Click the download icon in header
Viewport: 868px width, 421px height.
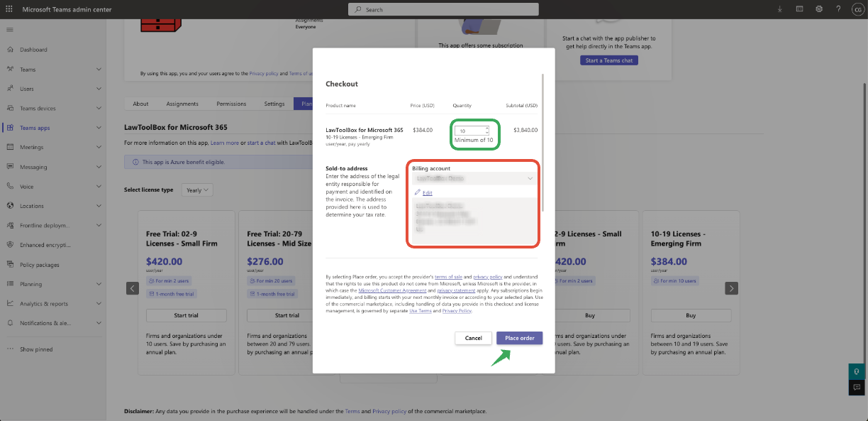(x=780, y=9)
